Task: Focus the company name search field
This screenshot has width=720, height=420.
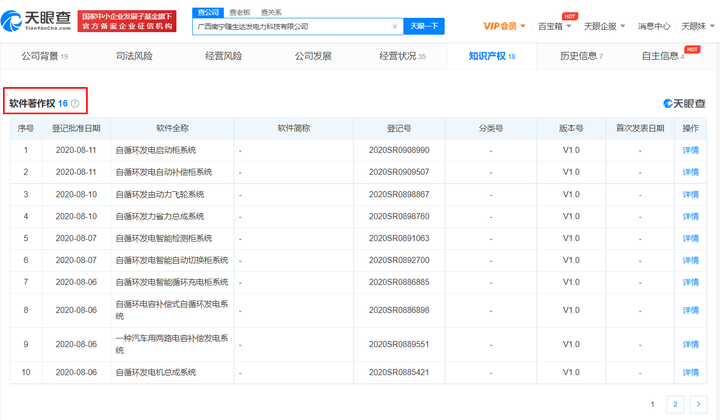Action: click(x=298, y=27)
